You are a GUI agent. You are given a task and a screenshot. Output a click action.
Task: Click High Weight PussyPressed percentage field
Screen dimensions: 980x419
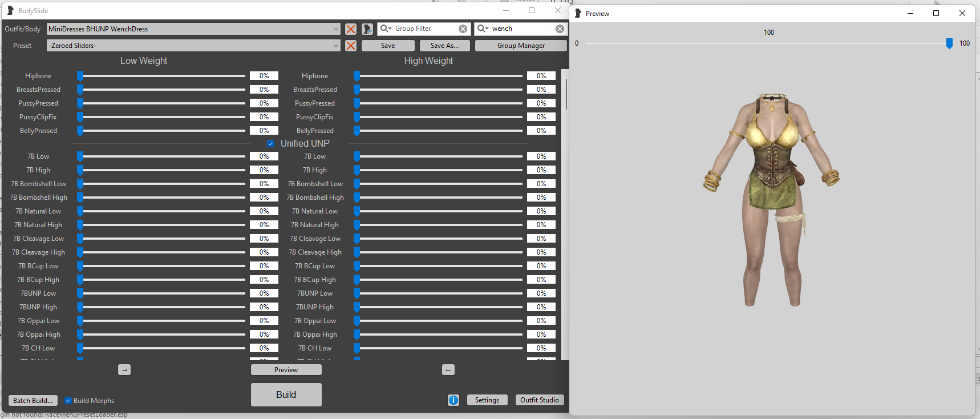tap(541, 103)
